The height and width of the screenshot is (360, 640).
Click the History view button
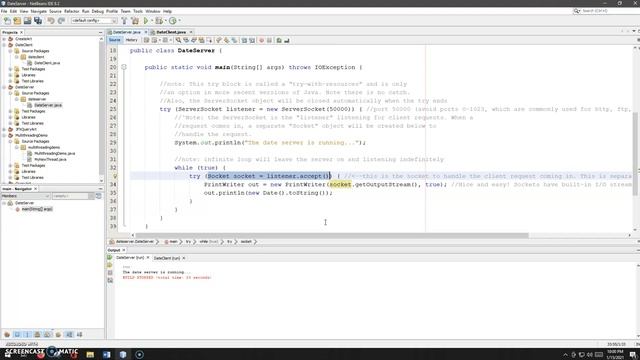[x=131, y=40]
